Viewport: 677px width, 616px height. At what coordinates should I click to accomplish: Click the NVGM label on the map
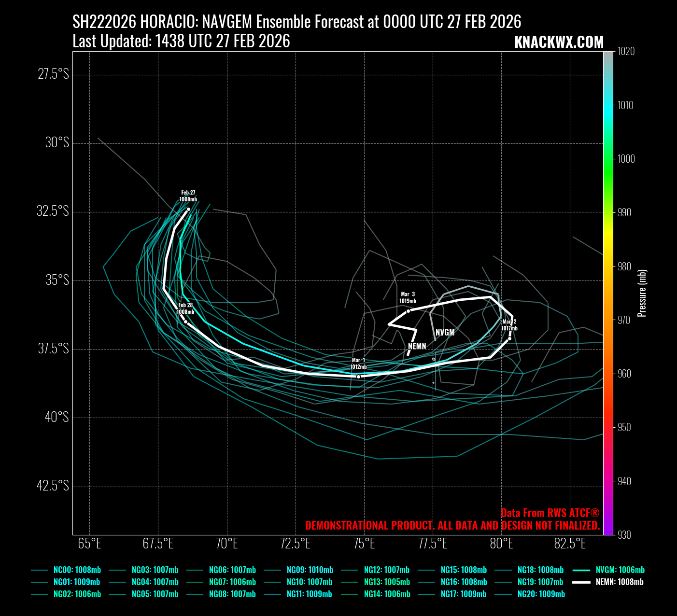(x=445, y=333)
